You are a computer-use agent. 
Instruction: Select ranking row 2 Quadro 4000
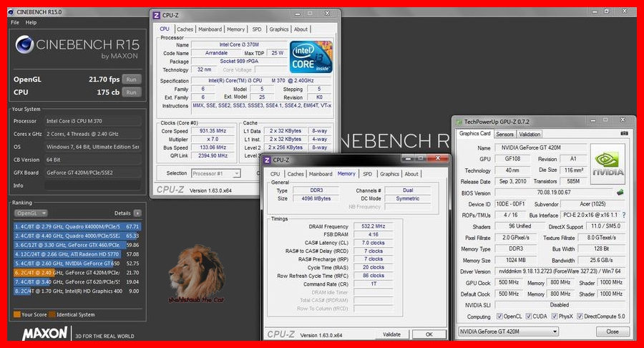tap(77, 236)
